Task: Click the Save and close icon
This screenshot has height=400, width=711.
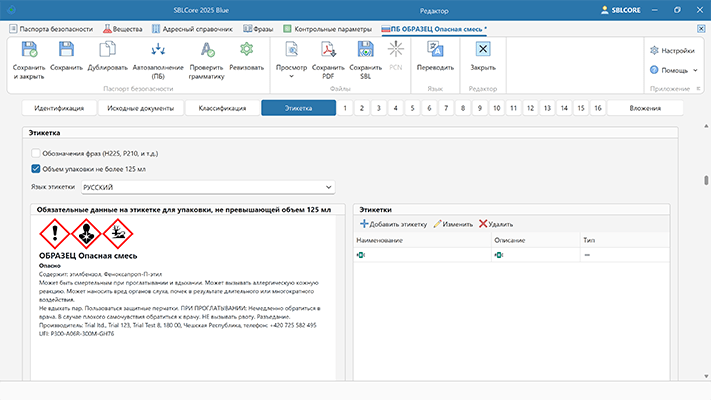Action: coord(27,50)
